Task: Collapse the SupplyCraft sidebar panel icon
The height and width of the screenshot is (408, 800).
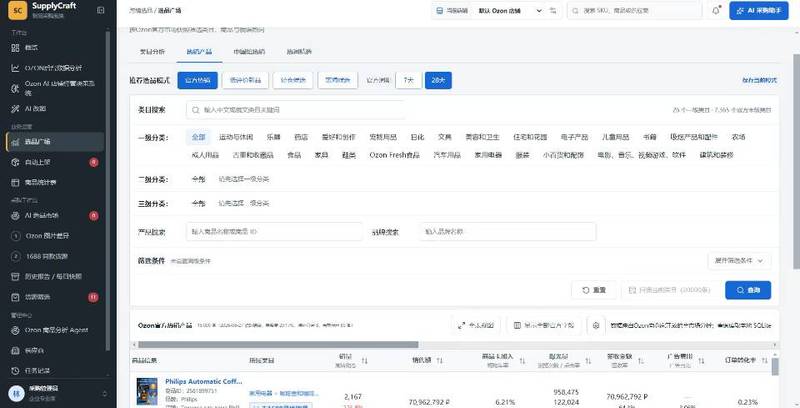Action: [101, 10]
